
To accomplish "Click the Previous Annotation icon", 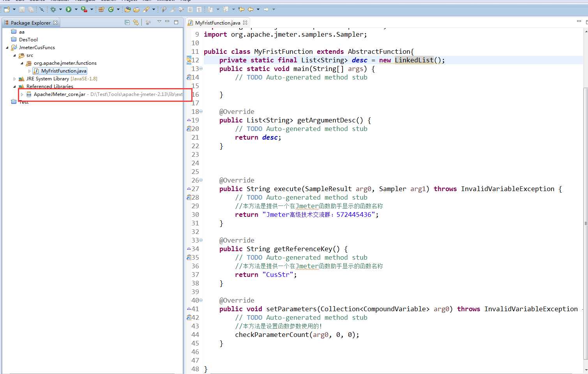I will tap(226, 9).
